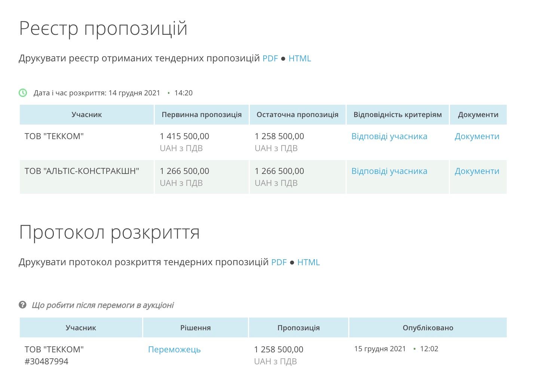Click the green clock icon beside opening date

click(x=23, y=93)
